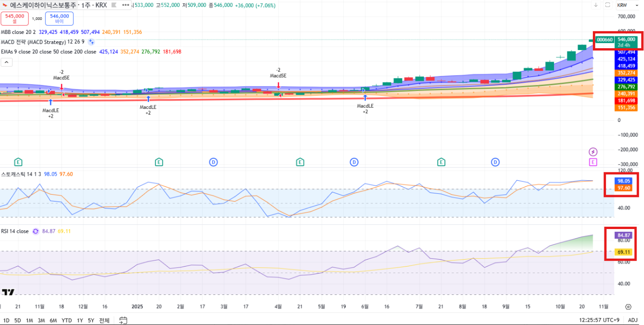
Task: Select the 3M time range
Action: tap(41, 320)
